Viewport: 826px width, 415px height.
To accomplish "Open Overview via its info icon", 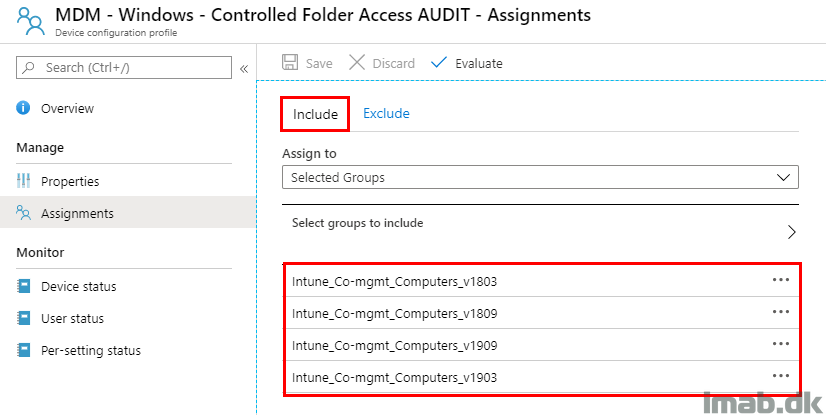I will click(x=24, y=108).
